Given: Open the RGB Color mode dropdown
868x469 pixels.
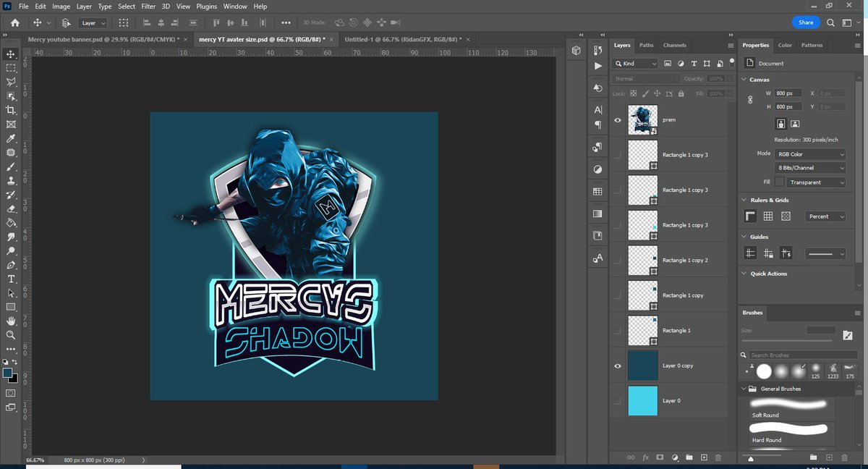Looking at the screenshot, I should pos(810,153).
